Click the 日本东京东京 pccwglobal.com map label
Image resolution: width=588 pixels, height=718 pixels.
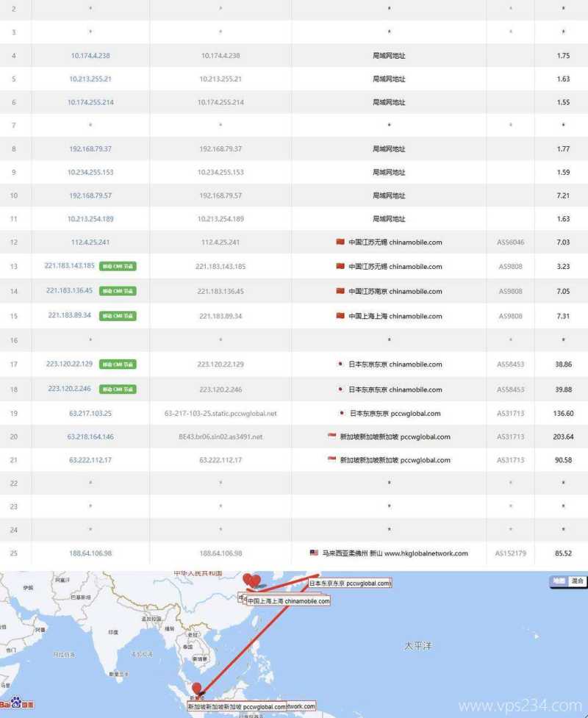351,583
